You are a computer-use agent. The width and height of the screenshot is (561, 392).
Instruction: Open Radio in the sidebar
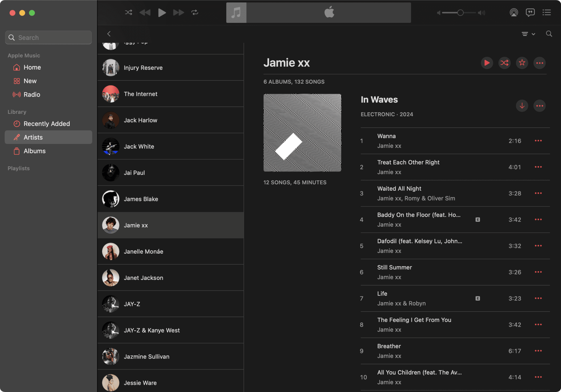(x=32, y=95)
